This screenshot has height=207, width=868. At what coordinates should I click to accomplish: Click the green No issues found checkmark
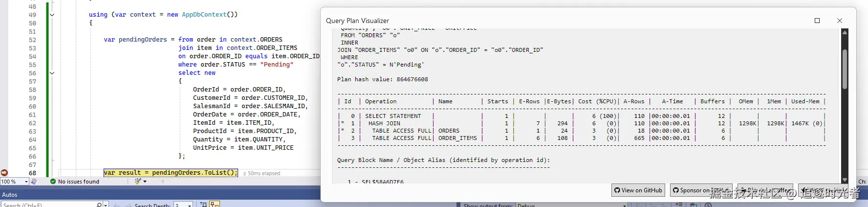(x=53, y=182)
